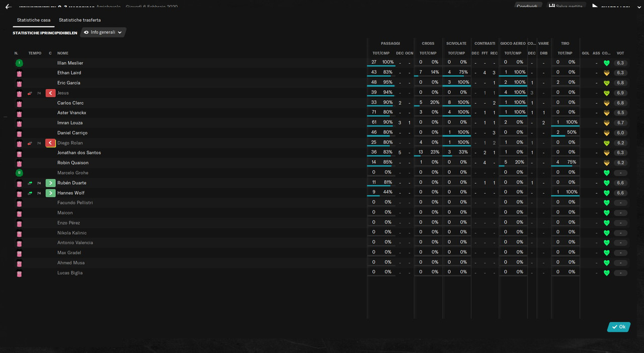Click the condition heart in Daniel Carriço's row

click(606, 133)
